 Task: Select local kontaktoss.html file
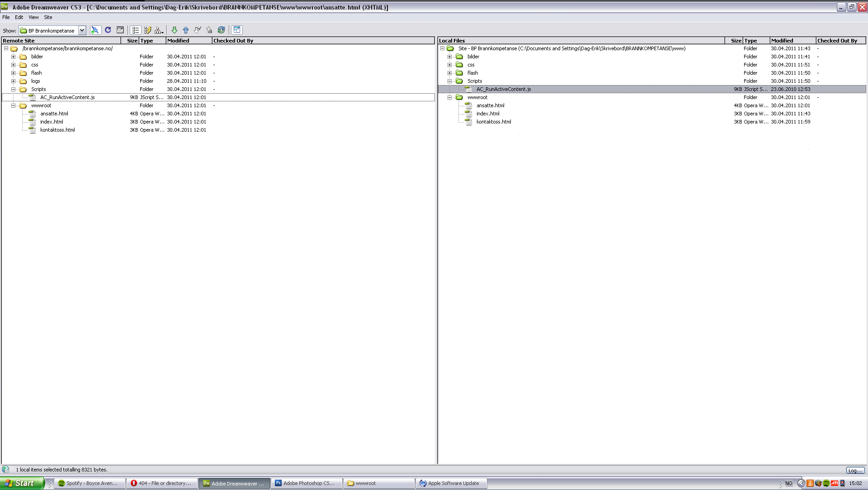[x=652, y=122]
